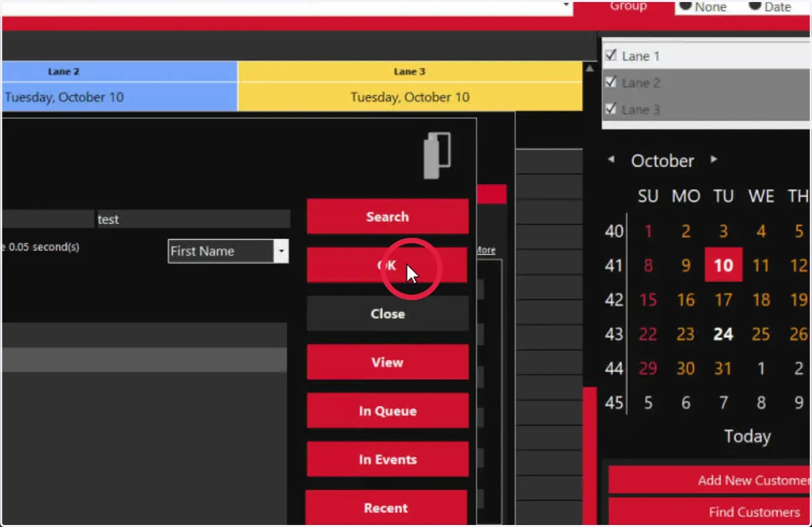Click week number 40 in calendar

coord(614,231)
